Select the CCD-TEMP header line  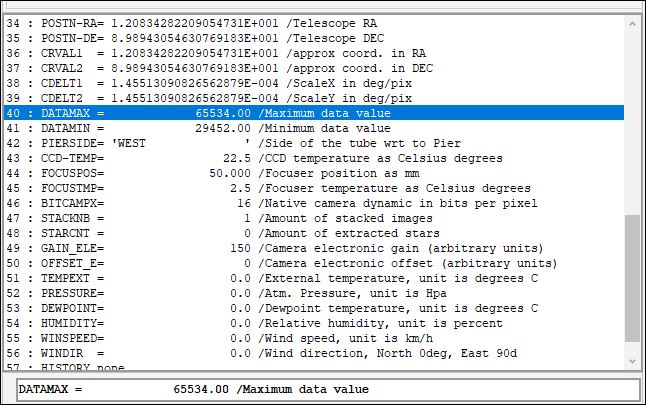coord(200,159)
